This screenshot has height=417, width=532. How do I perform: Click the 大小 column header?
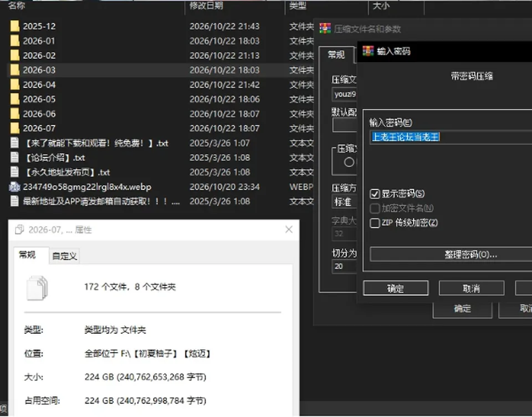pos(381,6)
